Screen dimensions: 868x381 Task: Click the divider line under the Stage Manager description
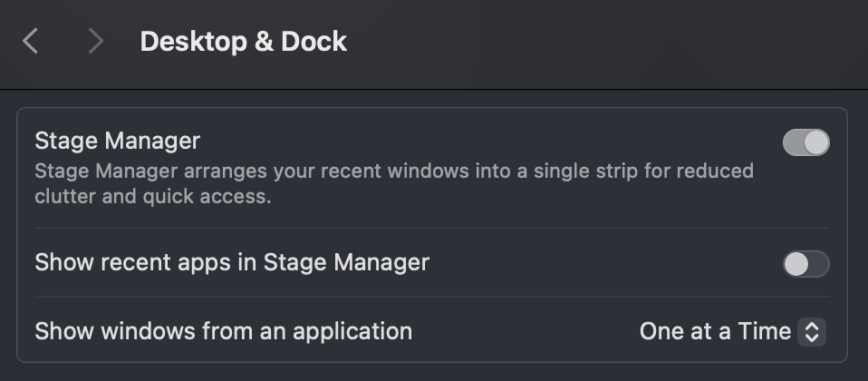click(432, 228)
